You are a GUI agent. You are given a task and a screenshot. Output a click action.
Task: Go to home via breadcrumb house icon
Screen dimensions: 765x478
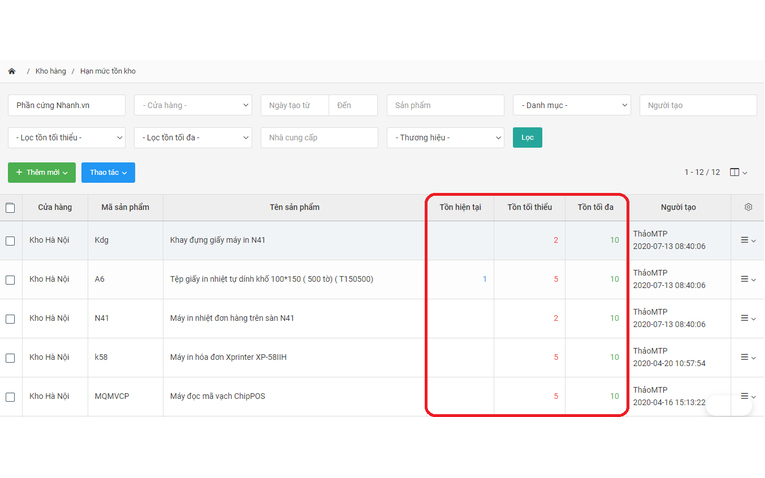click(x=12, y=71)
